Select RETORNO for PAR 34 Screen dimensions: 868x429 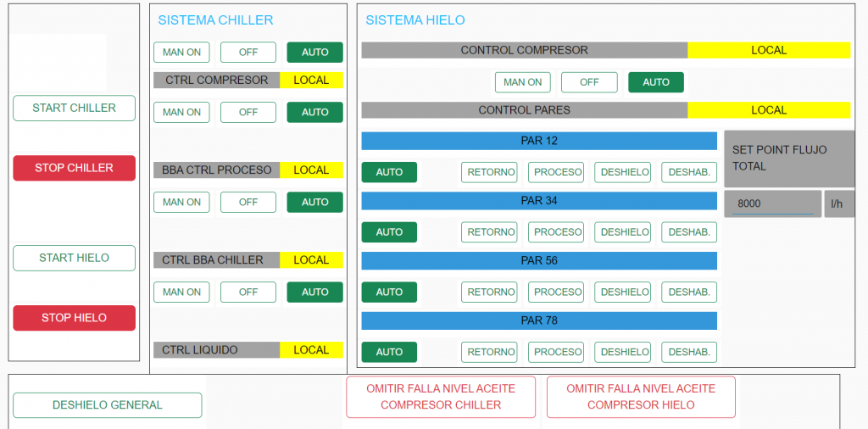(491, 232)
